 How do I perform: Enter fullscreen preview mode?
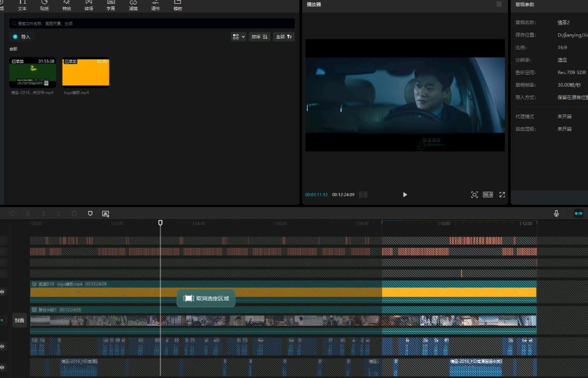click(502, 194)
